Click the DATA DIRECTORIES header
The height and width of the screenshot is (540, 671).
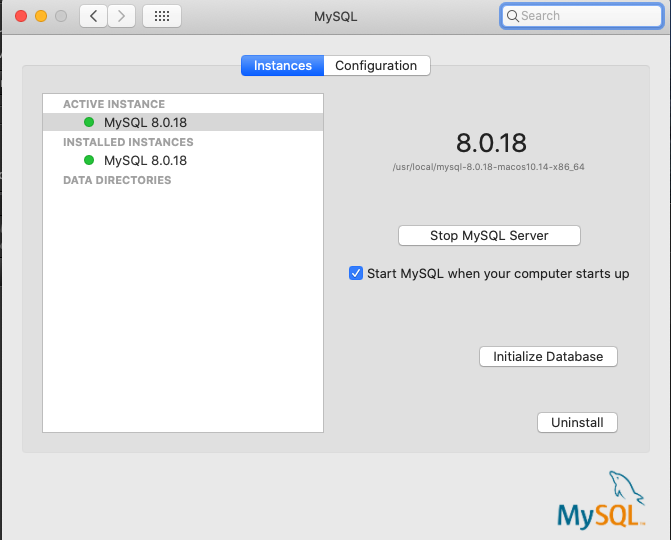(x=117, y=180)
